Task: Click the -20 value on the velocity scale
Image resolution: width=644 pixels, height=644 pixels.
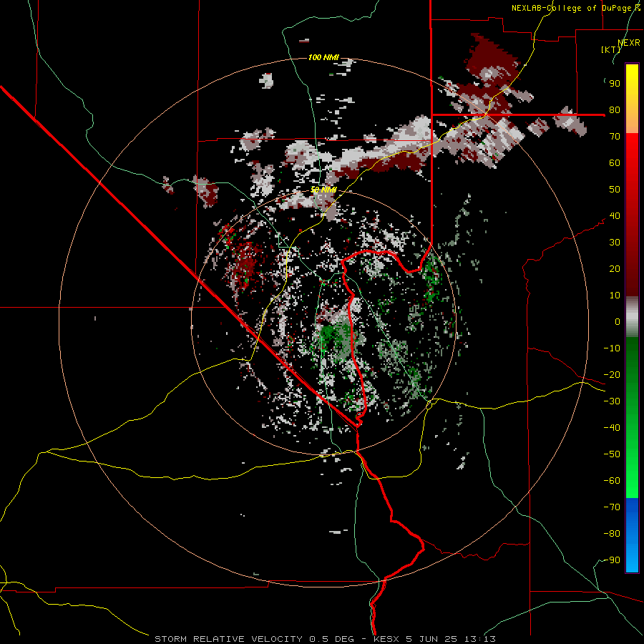Action: tap(612, 375)
